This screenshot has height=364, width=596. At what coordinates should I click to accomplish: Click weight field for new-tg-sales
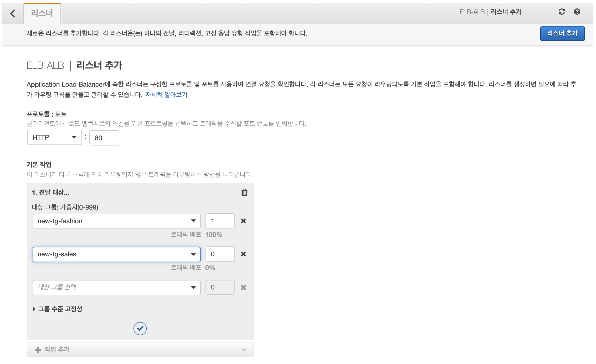click(x=220, y=254)
